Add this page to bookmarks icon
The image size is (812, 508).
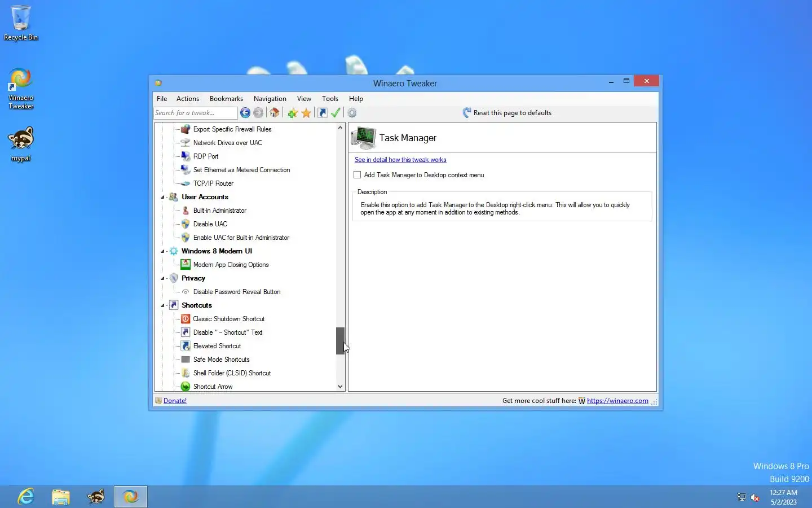coord(293,113)
